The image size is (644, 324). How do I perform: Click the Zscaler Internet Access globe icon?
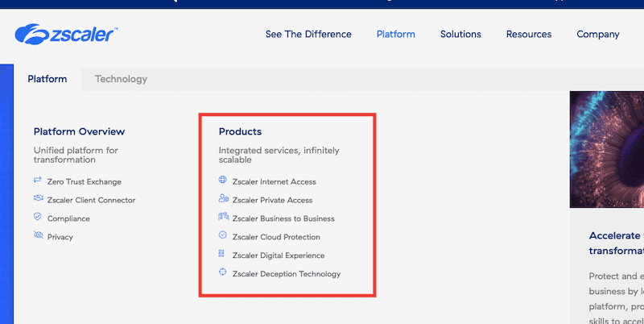click(x=223, y=180)
